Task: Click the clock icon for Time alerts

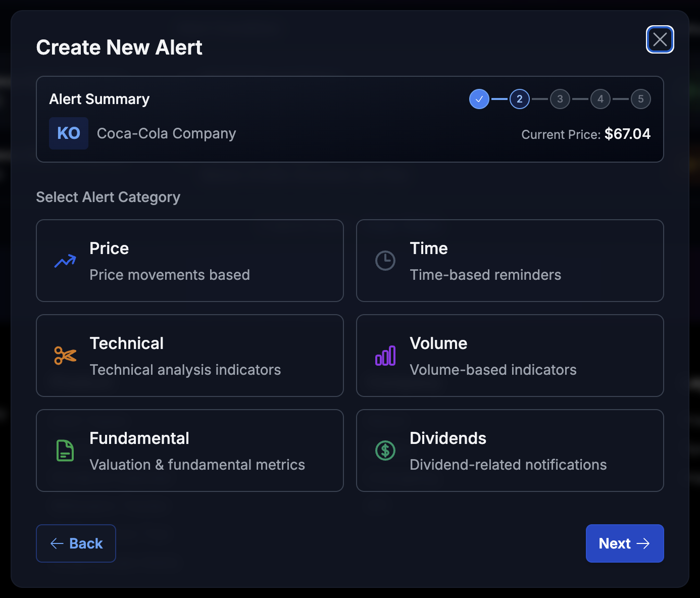Action: point(385,261)
